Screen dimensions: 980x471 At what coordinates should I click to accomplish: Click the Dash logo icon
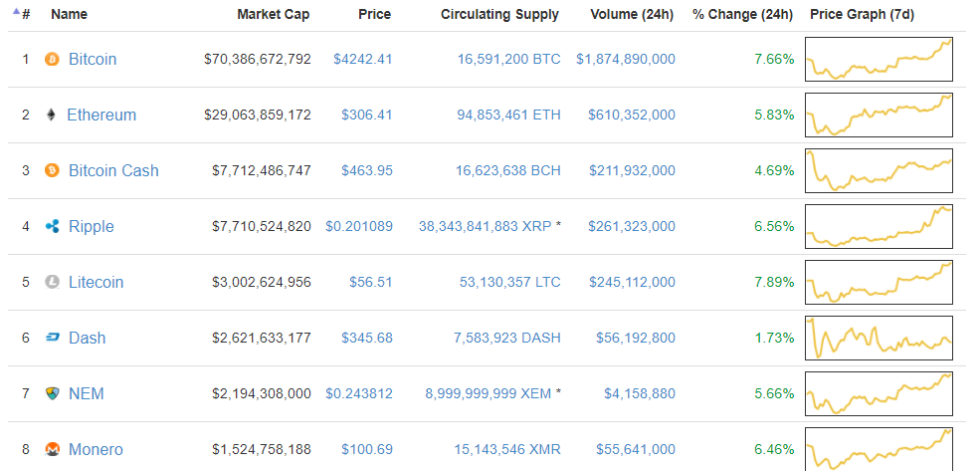click(53, 339)
